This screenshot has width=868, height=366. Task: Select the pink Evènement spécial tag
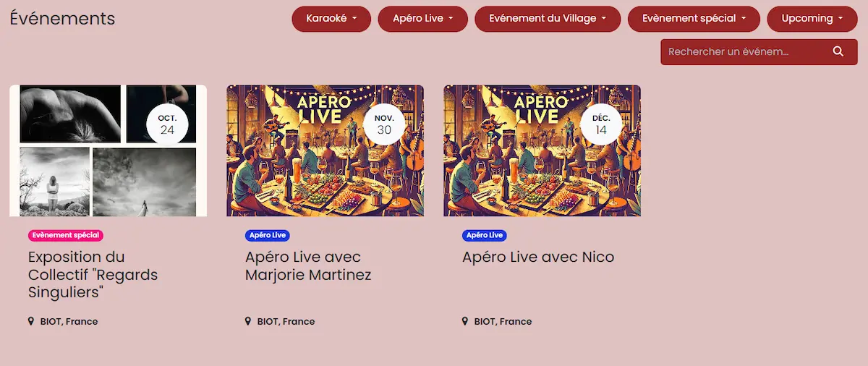coord(66,235)
